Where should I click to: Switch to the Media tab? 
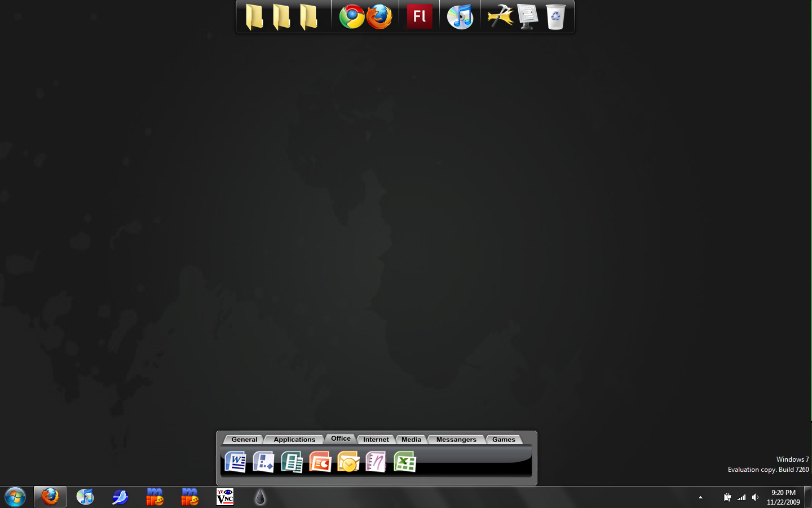click(411, 440)
